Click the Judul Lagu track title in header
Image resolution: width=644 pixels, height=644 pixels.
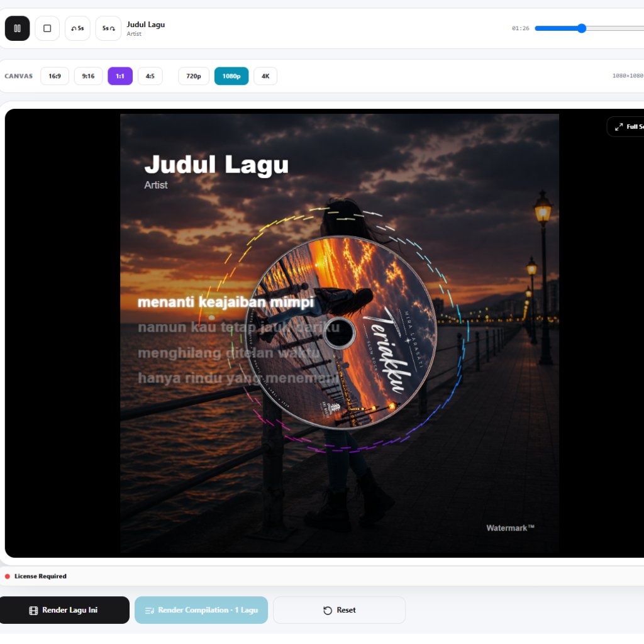(146, 25)
